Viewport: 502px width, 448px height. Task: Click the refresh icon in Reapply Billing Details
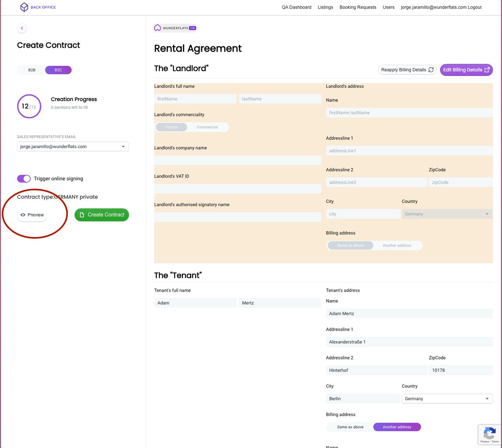431,70
